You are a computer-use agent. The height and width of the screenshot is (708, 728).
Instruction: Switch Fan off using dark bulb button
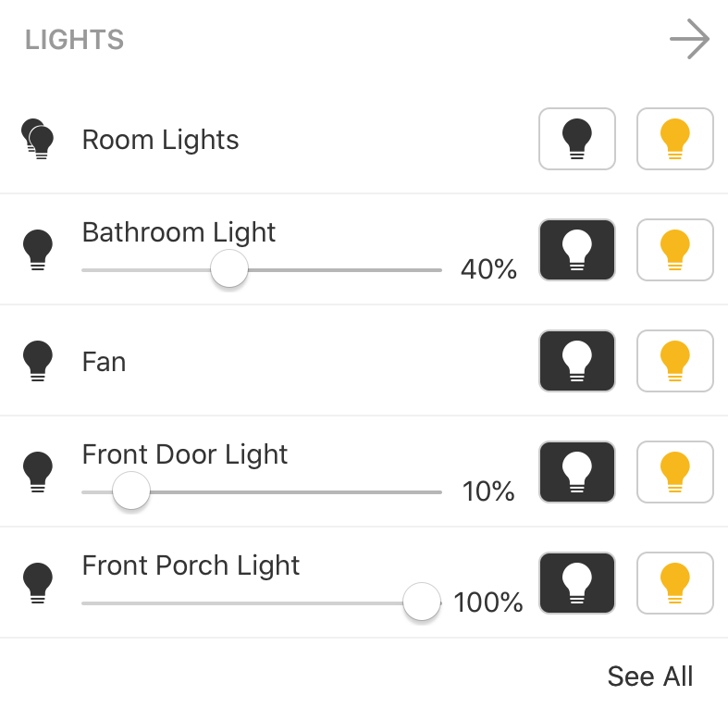coord(576,361)
